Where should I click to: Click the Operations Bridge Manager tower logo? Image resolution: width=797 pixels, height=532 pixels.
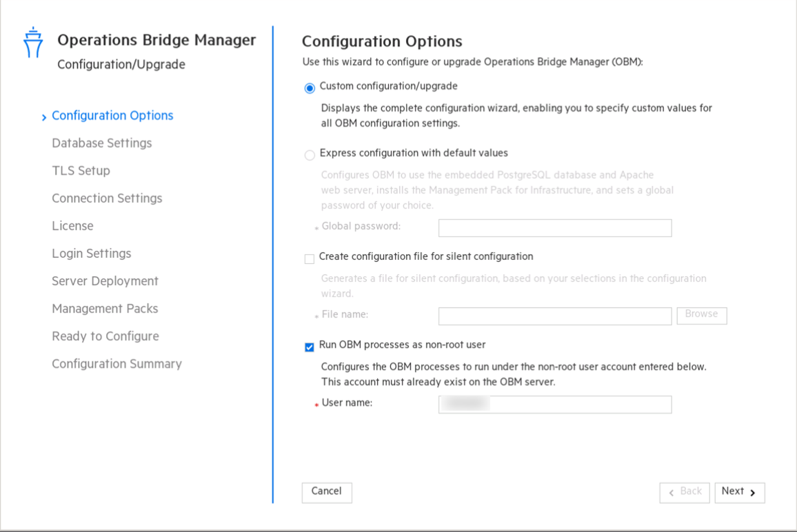point(33,42)
